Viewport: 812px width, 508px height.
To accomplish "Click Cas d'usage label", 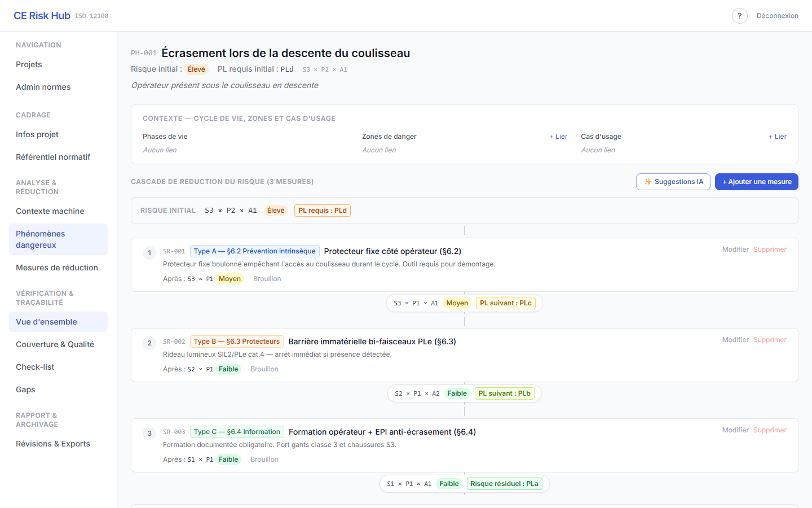I will [x=601, y=137].
